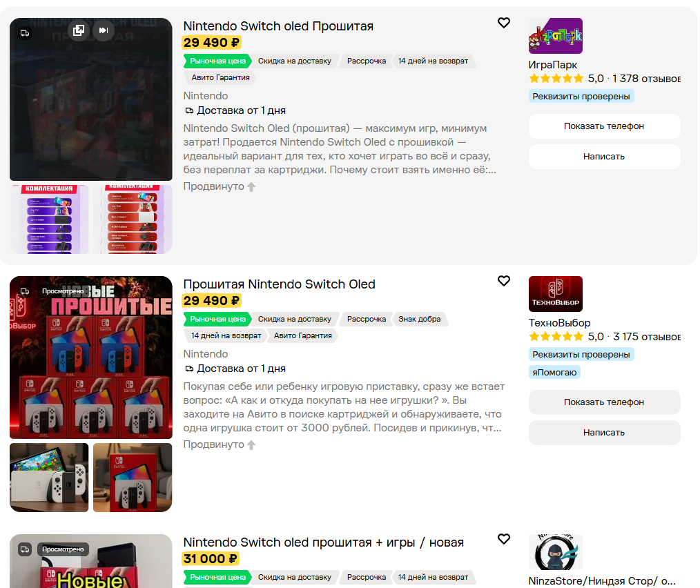Click яПомогаю badge under ТехноВыбор

point(554,373)
